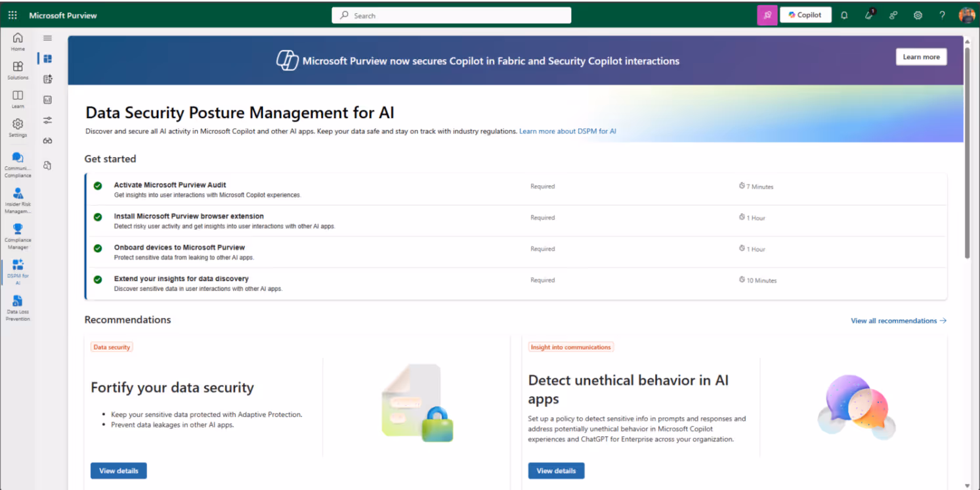Click the connected-nodes icon in header

[x=893, y=15]
